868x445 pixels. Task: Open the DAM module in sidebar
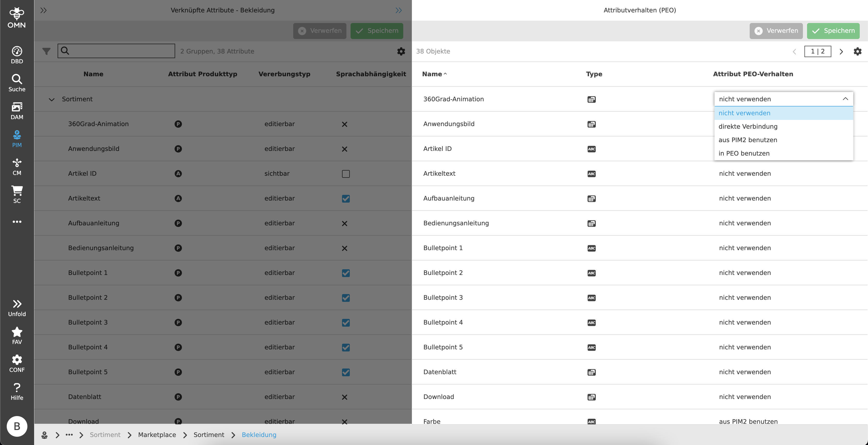coord(17,111)
